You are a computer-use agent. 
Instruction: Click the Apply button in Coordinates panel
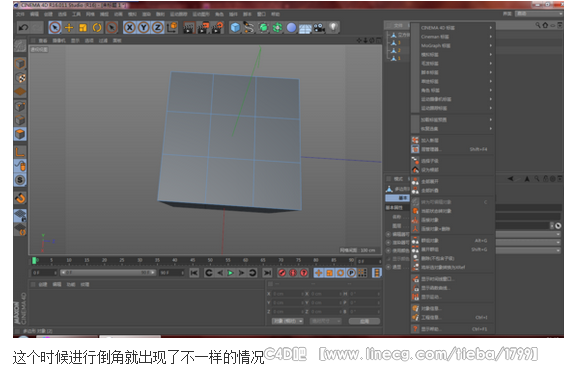coord(364,321)
